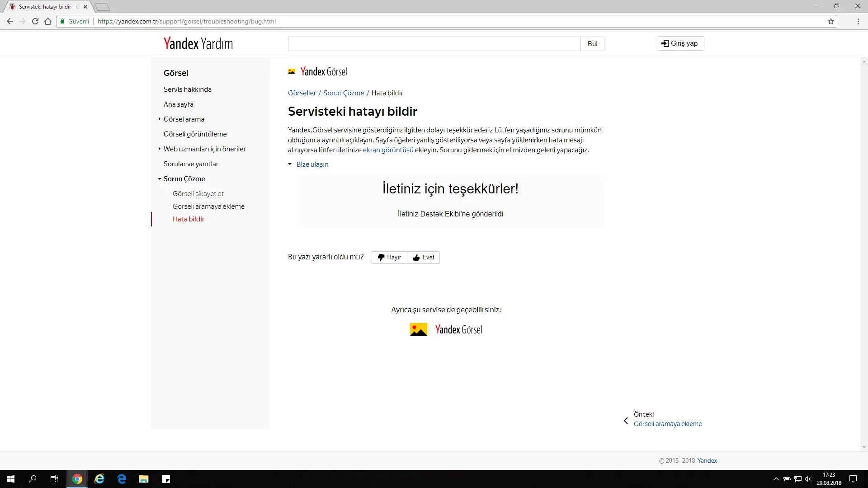The width and height of the screenshot is (868, 488).
Task: Click the Yandex Görsel header icon
Action: coord(292,71)
